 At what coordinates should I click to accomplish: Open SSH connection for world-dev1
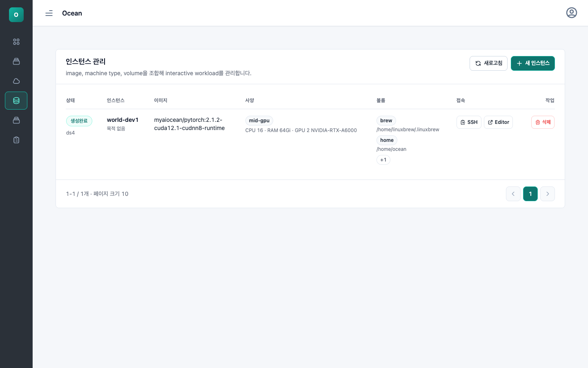point(469,122)
